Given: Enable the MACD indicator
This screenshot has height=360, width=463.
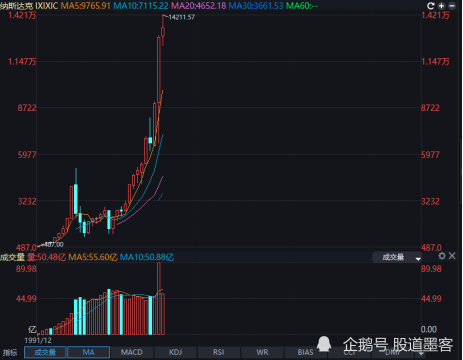Looking at the screenshot, I should click(x=132, y=352).
